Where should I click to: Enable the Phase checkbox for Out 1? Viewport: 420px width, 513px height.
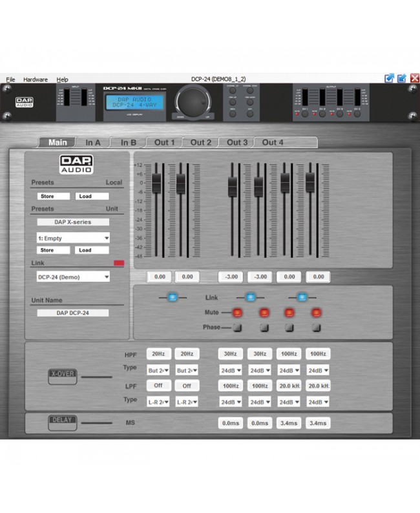[238, 328]
